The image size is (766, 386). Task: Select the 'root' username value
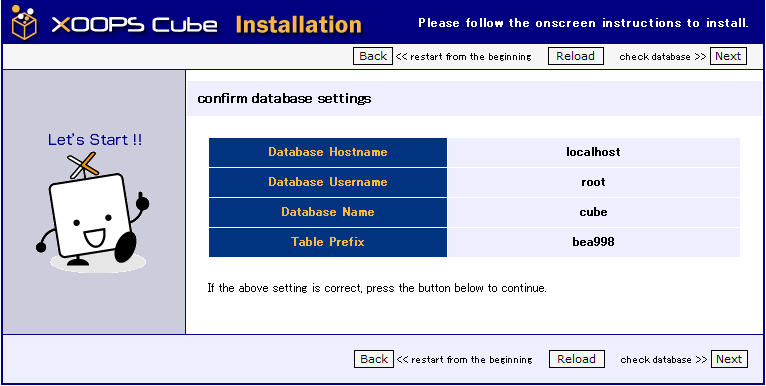[593, 182]
